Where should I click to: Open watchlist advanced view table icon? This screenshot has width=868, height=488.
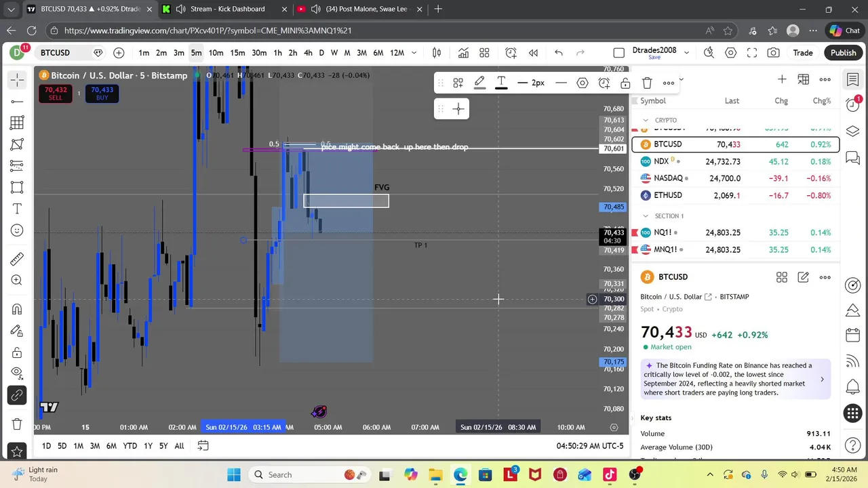(x=804, y=79)
